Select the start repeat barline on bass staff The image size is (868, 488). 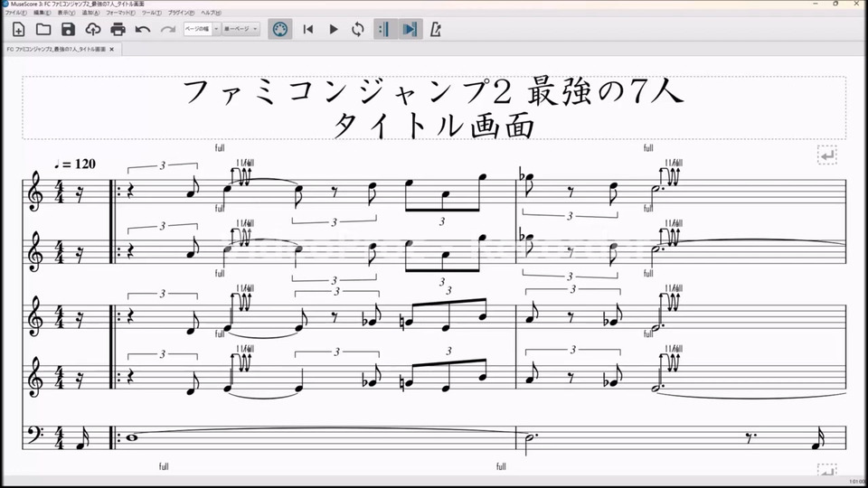tap(115, 437)
